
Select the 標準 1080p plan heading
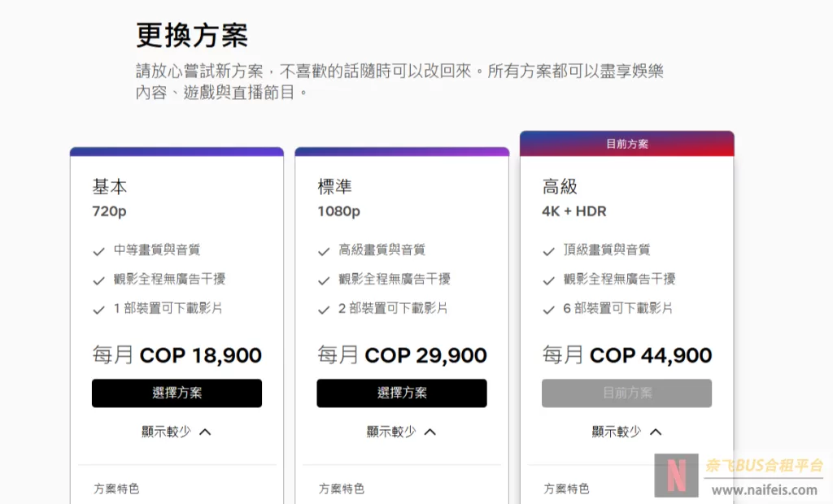point(339,198)
